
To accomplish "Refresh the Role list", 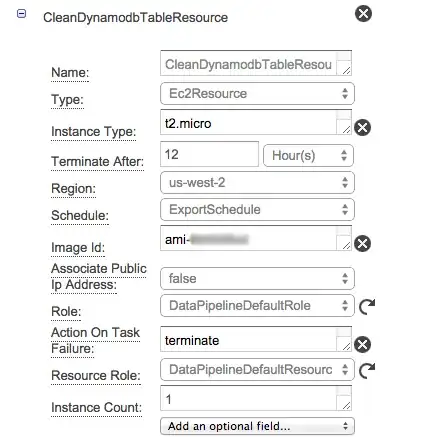I will click(367, 306).
